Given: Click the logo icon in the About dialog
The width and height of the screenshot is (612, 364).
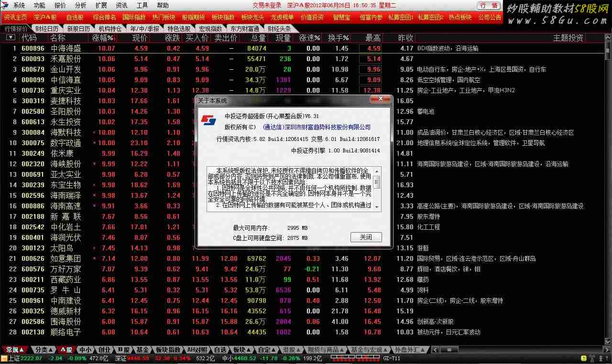Looking at the screenshot, I should [x=208, y=120].
